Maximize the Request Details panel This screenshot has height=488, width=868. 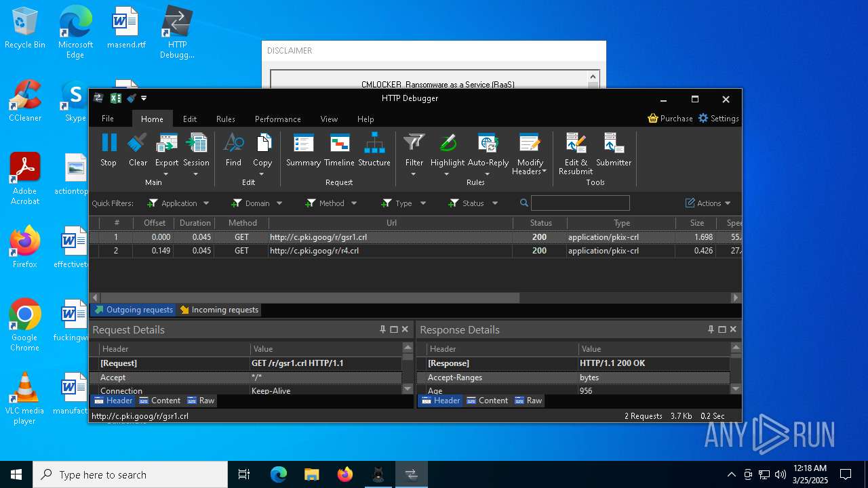click(x=394, y=329)
